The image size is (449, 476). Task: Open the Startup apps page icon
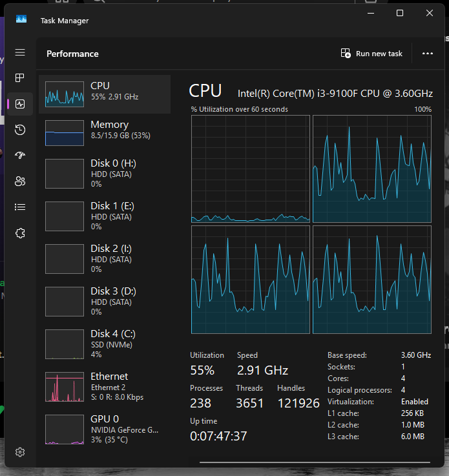click(20, 156)
